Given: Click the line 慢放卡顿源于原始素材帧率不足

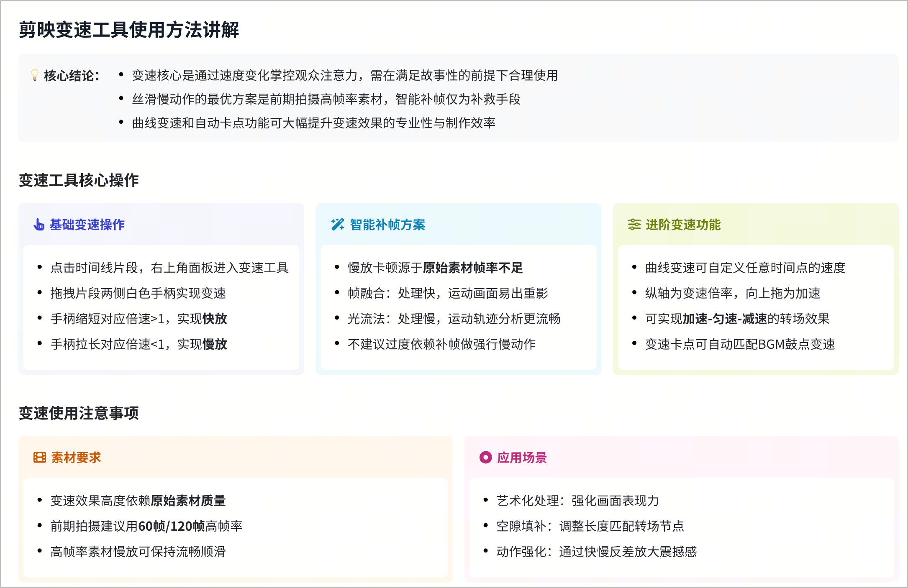Looking at the screenshot, I should pos(435,268).
